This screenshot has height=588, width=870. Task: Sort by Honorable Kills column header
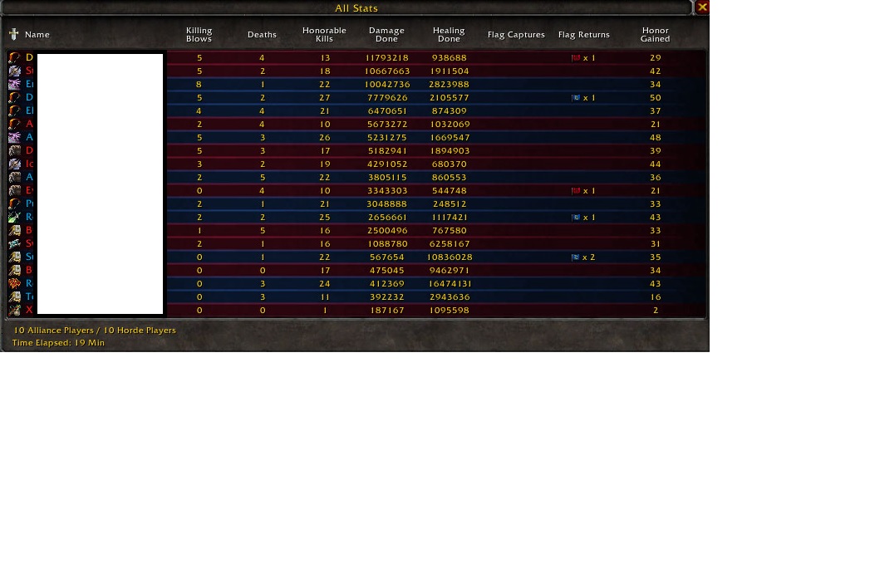coord(324,35)
